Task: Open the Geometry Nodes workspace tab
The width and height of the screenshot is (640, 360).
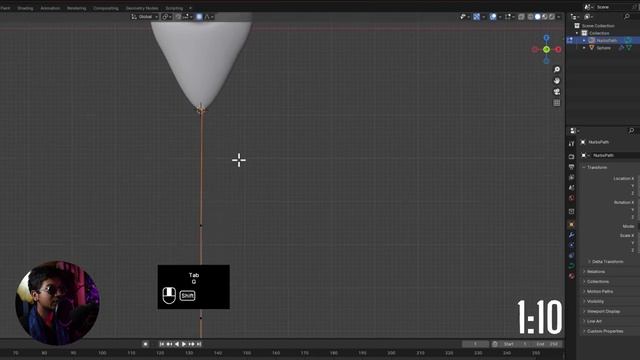Action: tap(142, 8)
